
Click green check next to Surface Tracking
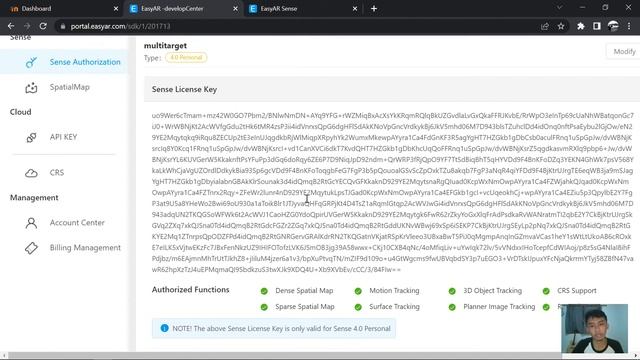[358, 307]
